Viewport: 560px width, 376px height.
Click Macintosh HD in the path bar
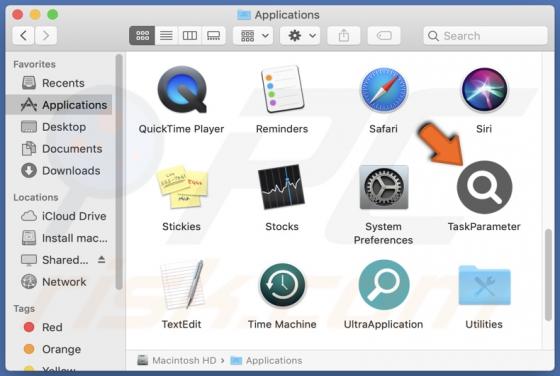[x=177, y=361]
